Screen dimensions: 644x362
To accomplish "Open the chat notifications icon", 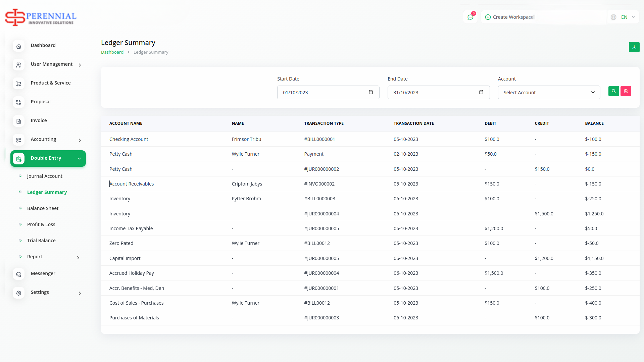I will (x=470, y=17).
